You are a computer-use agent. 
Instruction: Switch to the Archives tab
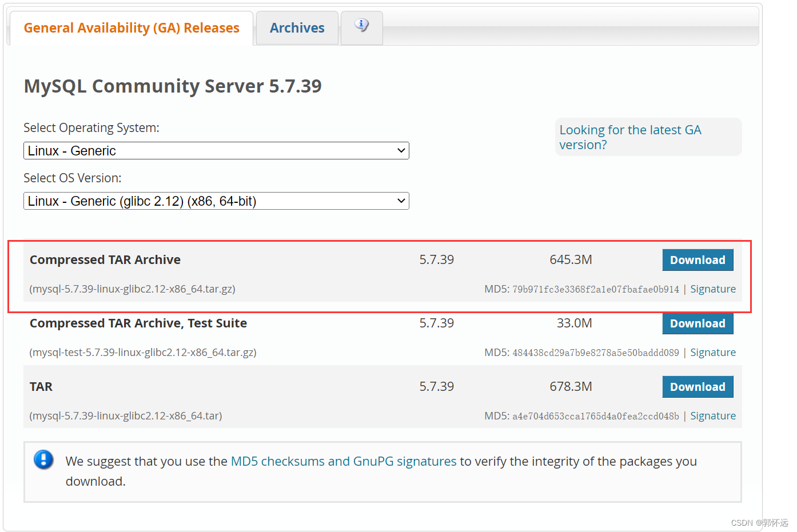pyautogui.click(x=297, y=27)
